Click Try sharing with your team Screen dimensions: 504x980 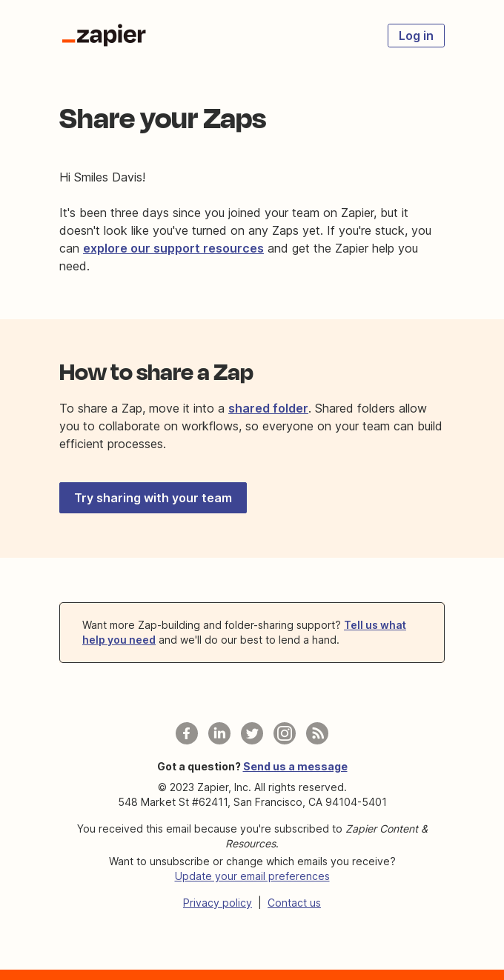(x=153, y=497)
